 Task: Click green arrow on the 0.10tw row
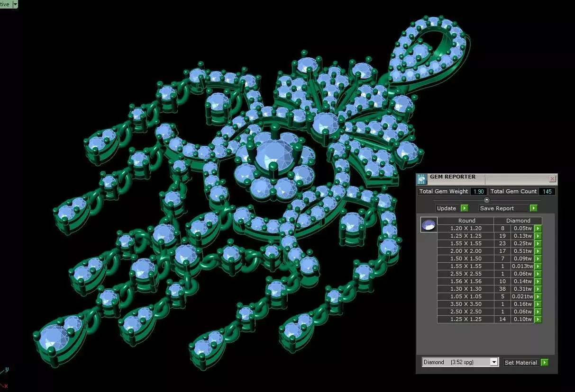coord(538,319)
